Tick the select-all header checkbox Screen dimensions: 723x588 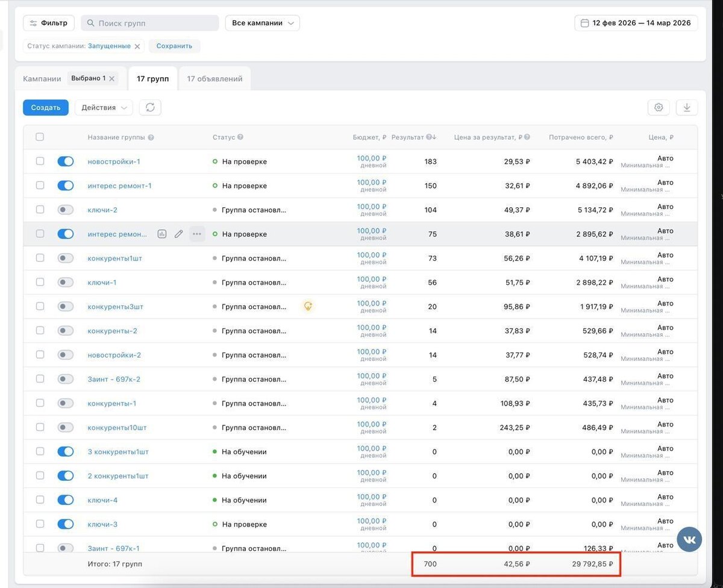point(40,137)
